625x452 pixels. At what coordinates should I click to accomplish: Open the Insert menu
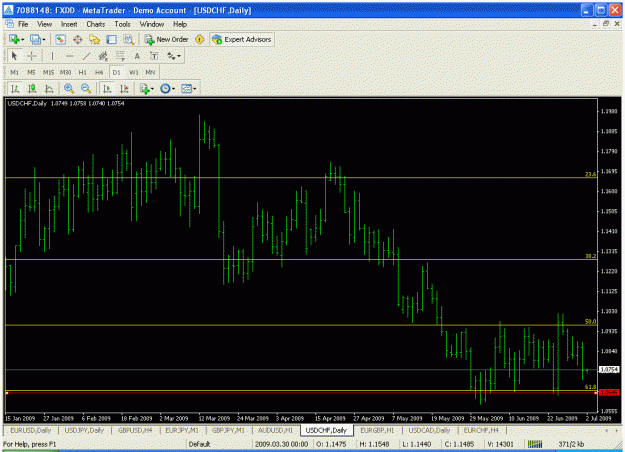pyautogui.click(x=69, y=24)
